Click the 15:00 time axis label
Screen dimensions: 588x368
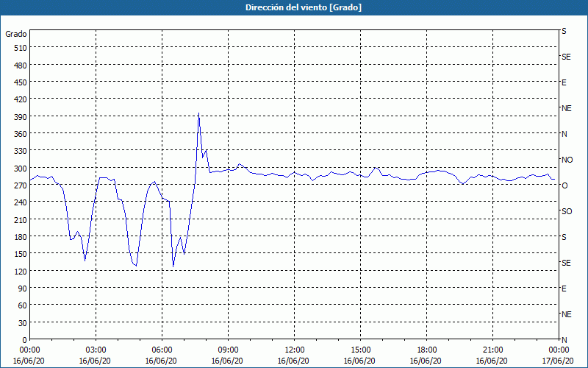coord(360,350)
